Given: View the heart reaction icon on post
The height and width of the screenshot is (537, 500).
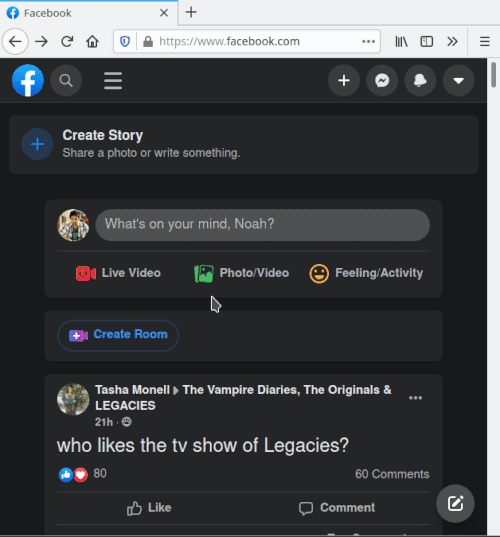Looking at the screenshot, I should click(x=81, y=475).
